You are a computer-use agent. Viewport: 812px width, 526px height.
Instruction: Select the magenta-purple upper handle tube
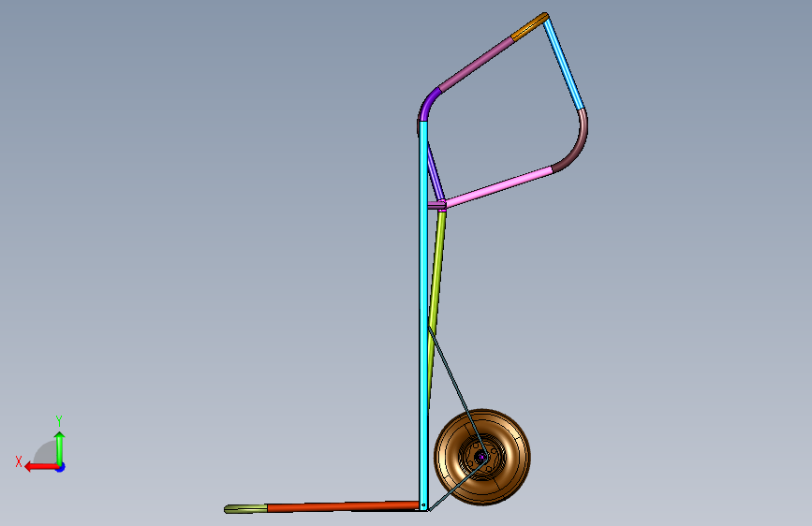[x=476, y=63]
